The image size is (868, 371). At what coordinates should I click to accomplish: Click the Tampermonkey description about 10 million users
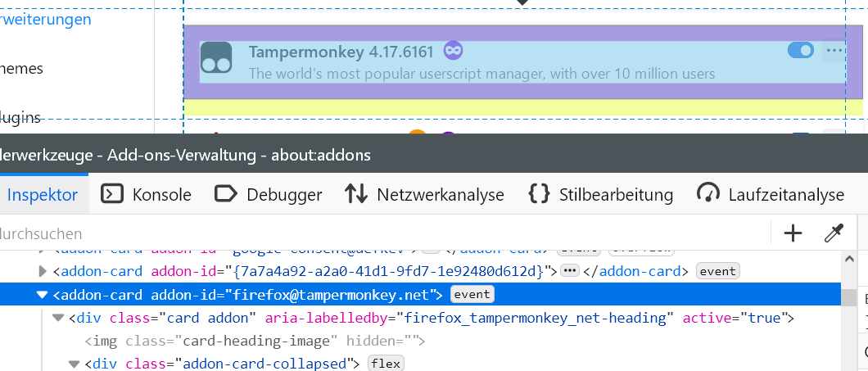point(481,74)
